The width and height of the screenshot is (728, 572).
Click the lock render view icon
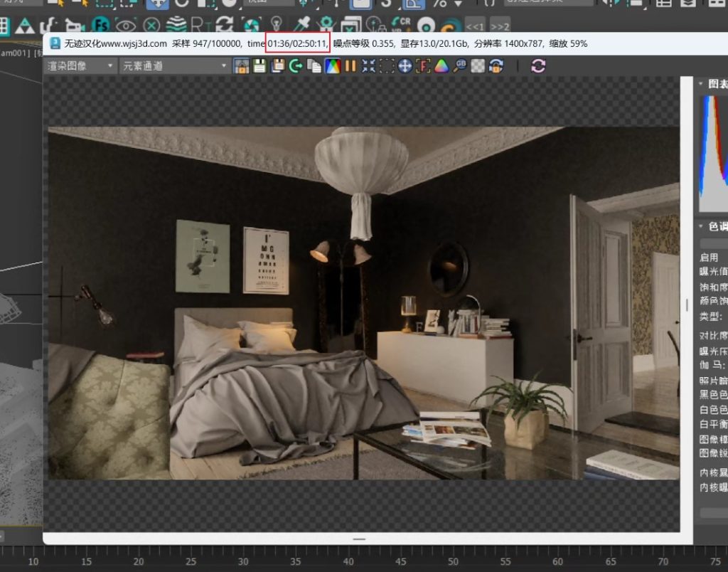[242, 66]
